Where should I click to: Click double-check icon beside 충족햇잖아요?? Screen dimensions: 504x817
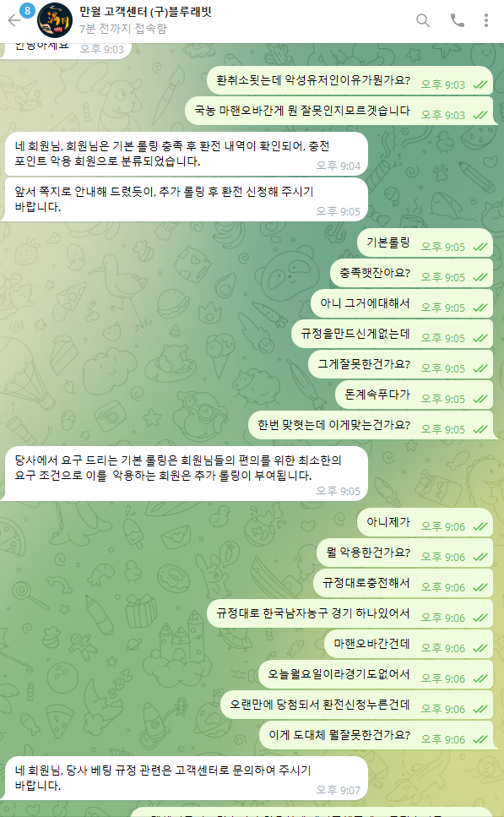pyautogui.click(x=480, y=277)
